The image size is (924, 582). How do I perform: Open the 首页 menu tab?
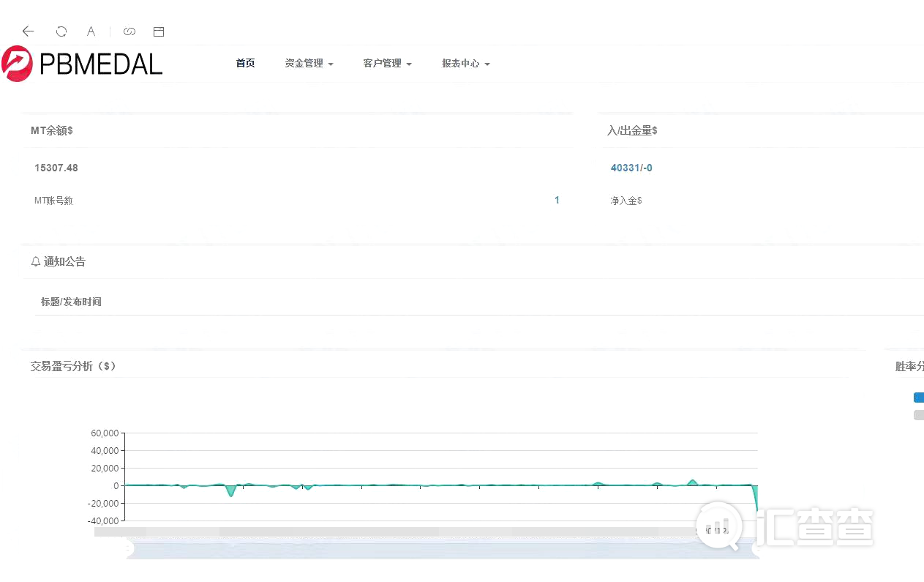pos(245,64)
